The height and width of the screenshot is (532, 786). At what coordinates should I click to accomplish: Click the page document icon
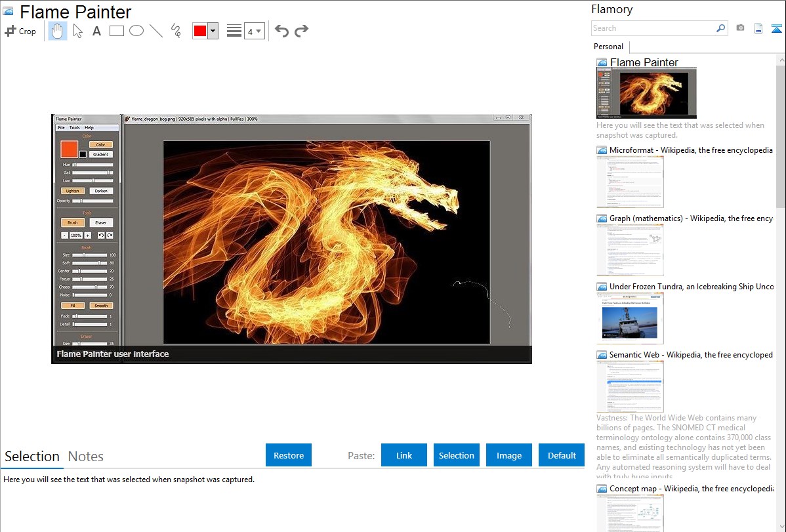point(758,28)
